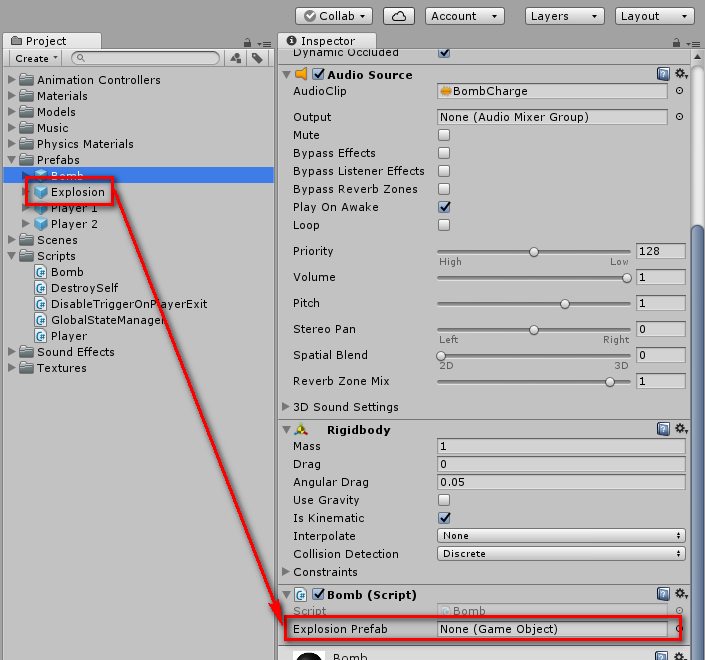Open the Interpolate dropdown
705x660 pixels.
point(561,535)
